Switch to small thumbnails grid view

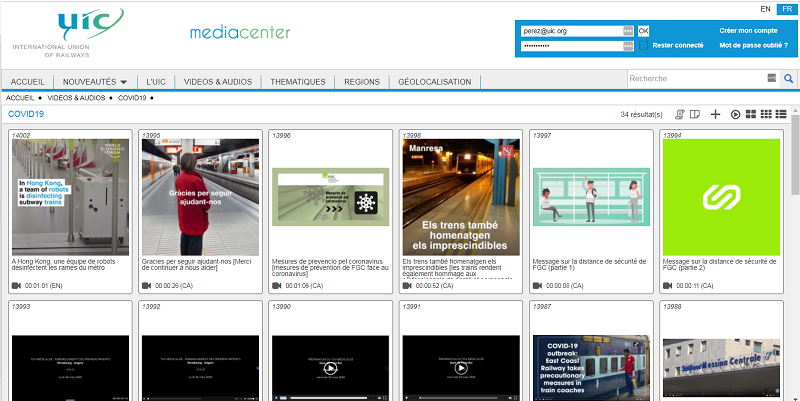[766, 114]
